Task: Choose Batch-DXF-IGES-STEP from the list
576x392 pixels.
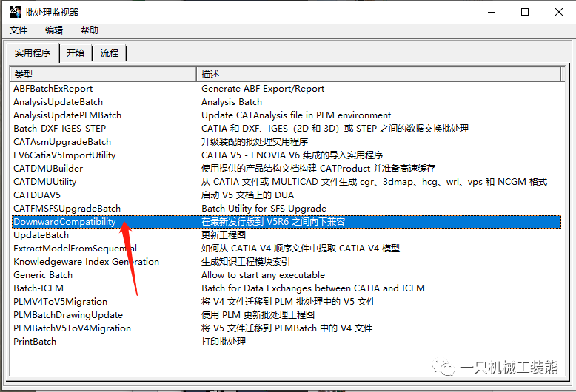Action: click(x=59, y=129)
